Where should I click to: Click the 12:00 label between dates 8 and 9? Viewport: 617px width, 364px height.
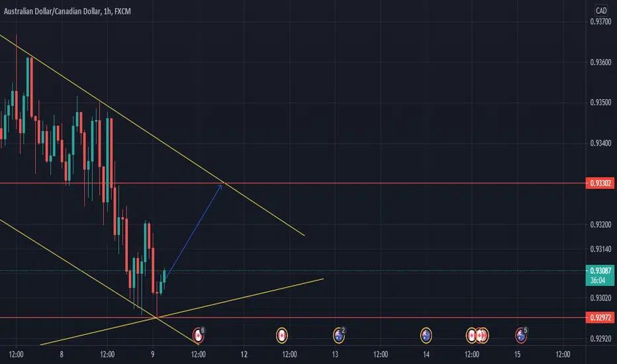tap(107, 355)
